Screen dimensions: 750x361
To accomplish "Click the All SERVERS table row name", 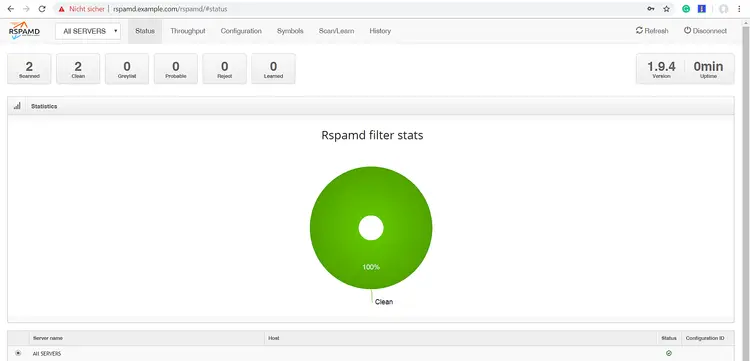I will [x=47, y=354].
